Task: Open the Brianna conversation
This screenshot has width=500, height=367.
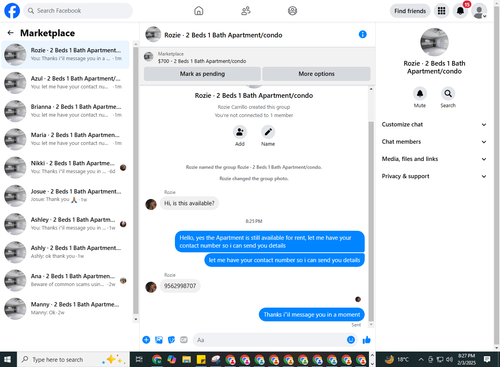Action: (x=65, y=111)
